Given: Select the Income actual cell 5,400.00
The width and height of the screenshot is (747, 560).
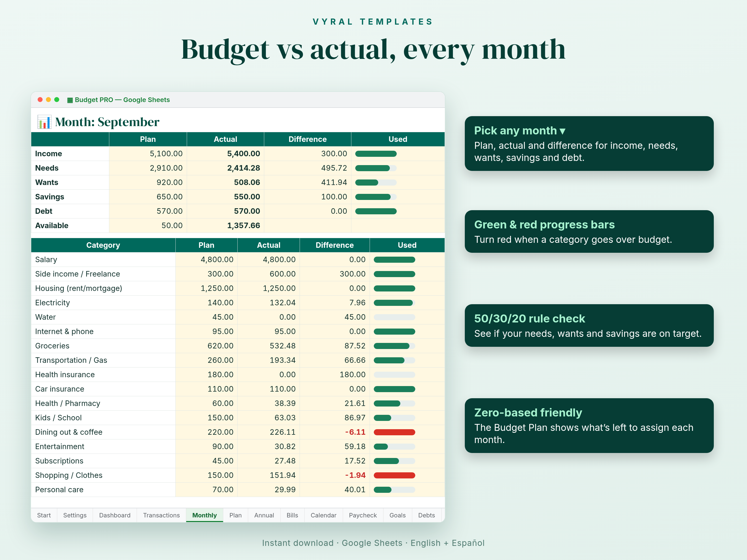Looking at the screenshot, I should click(x=225, y=153).
